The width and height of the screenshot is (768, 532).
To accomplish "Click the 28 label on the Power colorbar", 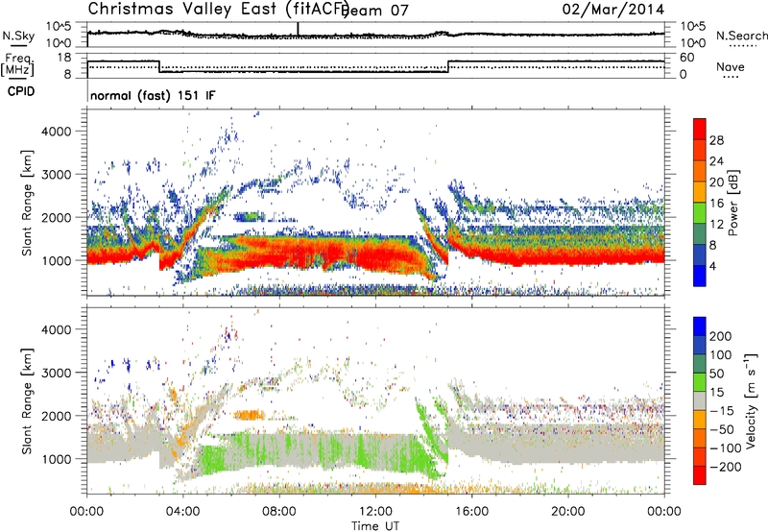I will [x=716, y=140].
